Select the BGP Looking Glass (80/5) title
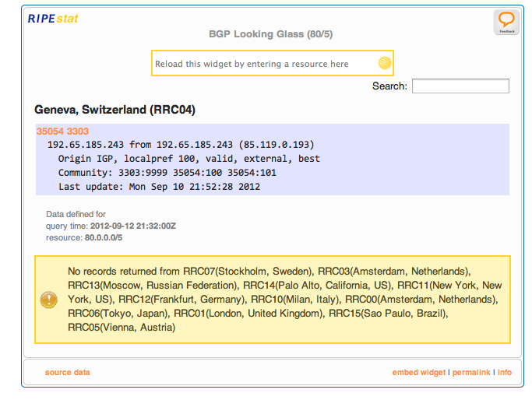 click(x=270, y=34)
